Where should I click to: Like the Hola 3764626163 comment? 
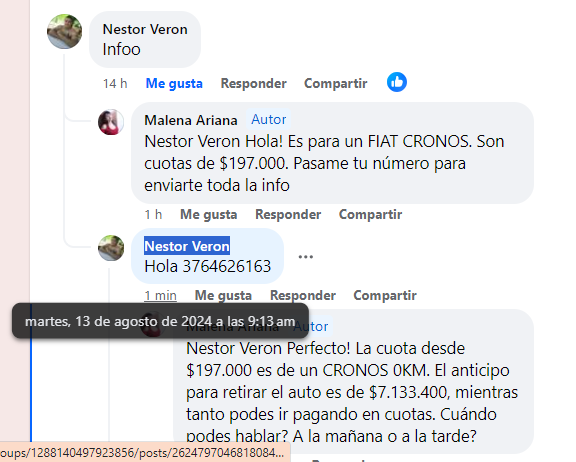pos(223,295)
